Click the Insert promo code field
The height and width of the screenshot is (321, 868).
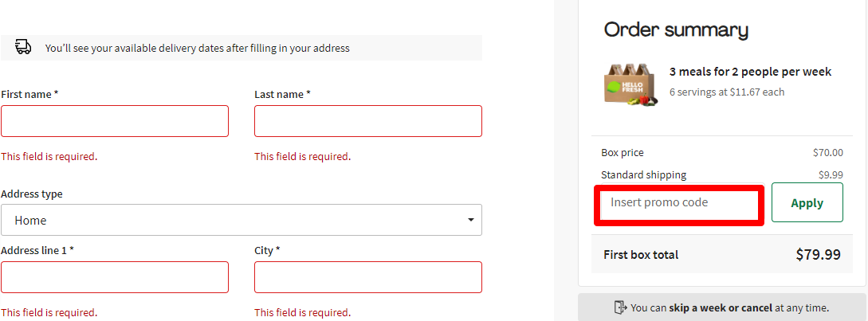pyautogui.click(x=678, y=203)
